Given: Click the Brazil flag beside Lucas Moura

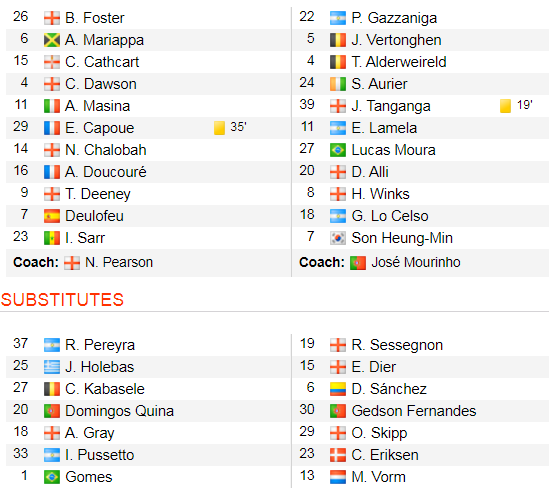Looking at the screenshot, I should click(338, 150).
